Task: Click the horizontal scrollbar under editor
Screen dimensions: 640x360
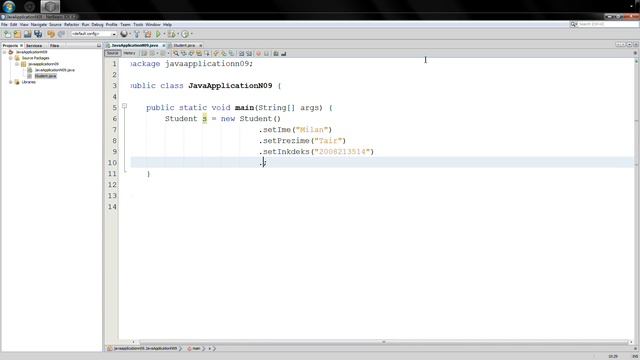Action: (384, 342)
